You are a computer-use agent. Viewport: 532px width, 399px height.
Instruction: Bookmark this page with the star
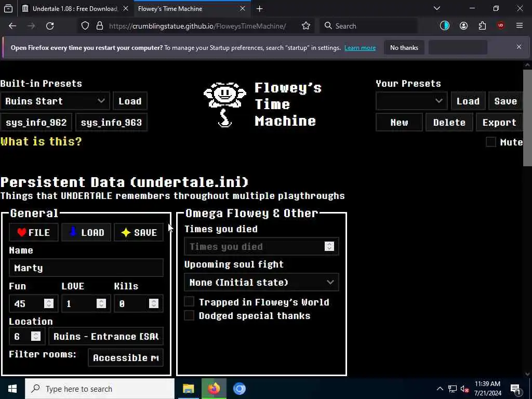coord(306,26)
